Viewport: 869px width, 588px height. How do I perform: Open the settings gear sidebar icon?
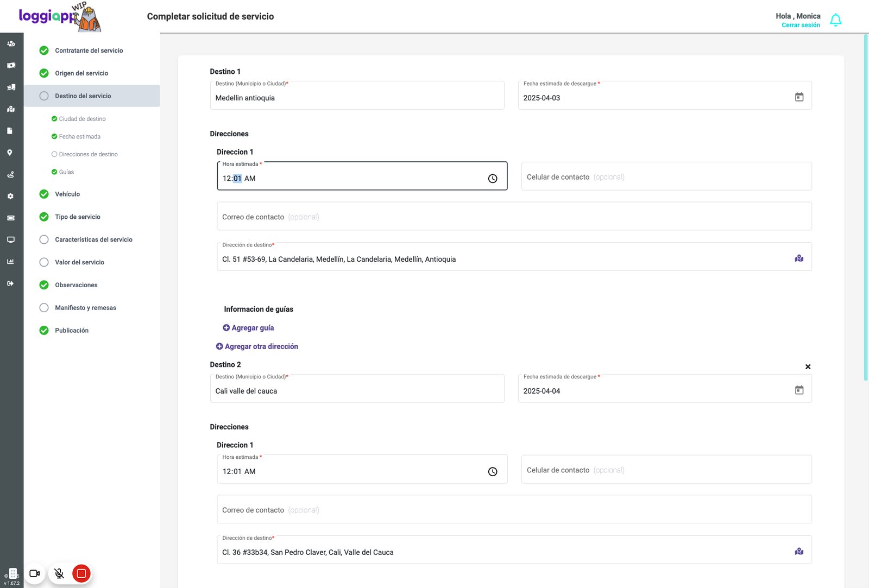pyautogui.click(x=10, y=196)
